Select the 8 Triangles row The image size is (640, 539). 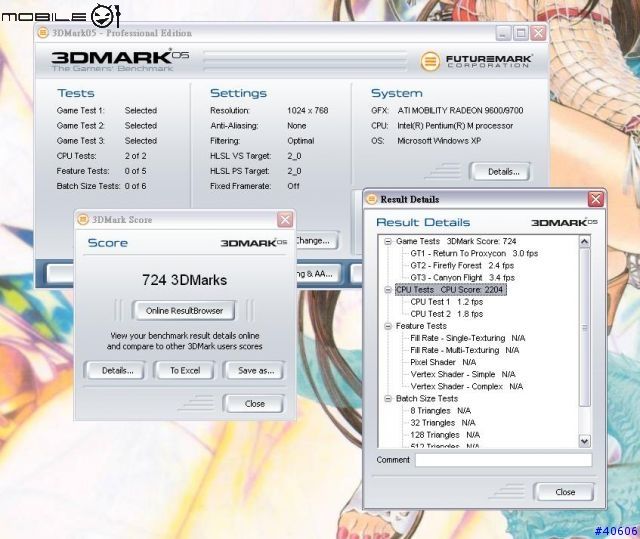point(440,411)
